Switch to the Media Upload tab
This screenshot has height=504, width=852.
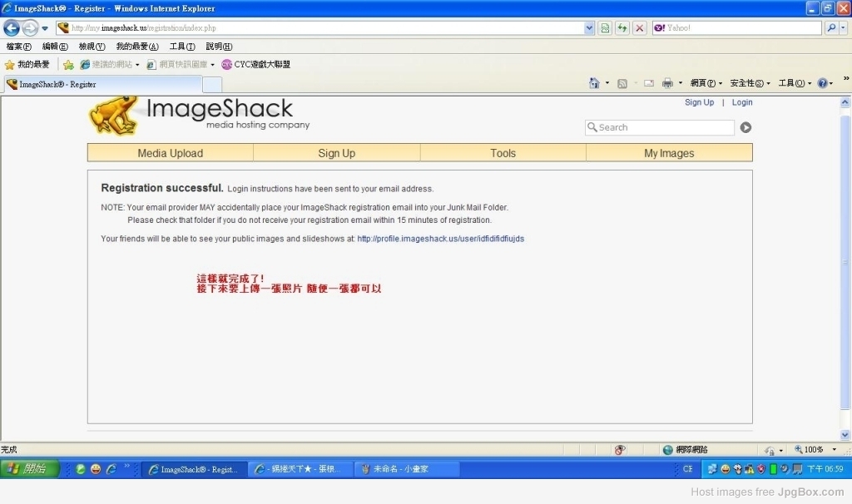tap(170, 153)
